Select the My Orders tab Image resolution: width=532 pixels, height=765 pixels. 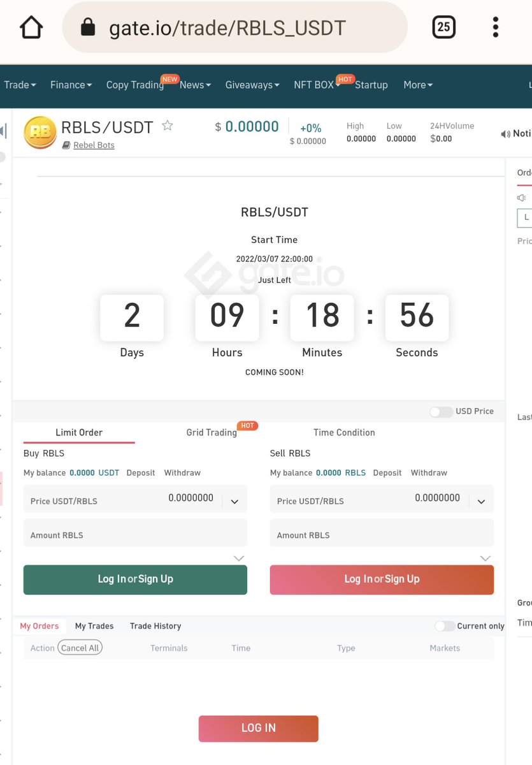[x=40, y=626]
